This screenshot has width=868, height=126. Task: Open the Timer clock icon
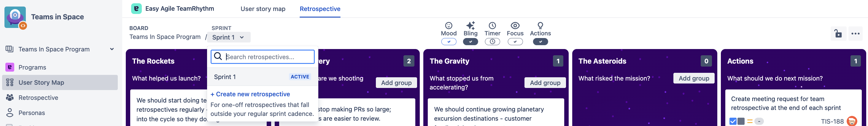pyautogui.click(x=492, y=25)
